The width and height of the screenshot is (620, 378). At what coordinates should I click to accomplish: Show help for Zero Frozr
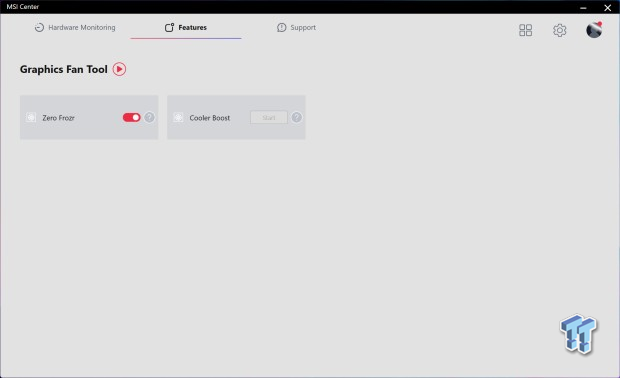(x=149, y=117)
